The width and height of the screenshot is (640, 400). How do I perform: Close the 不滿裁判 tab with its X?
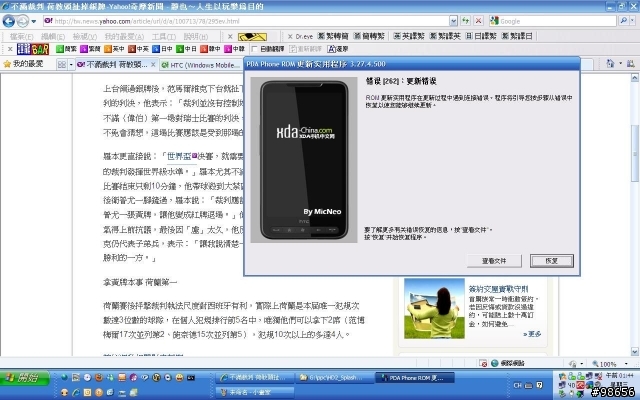tap(153, 64)
